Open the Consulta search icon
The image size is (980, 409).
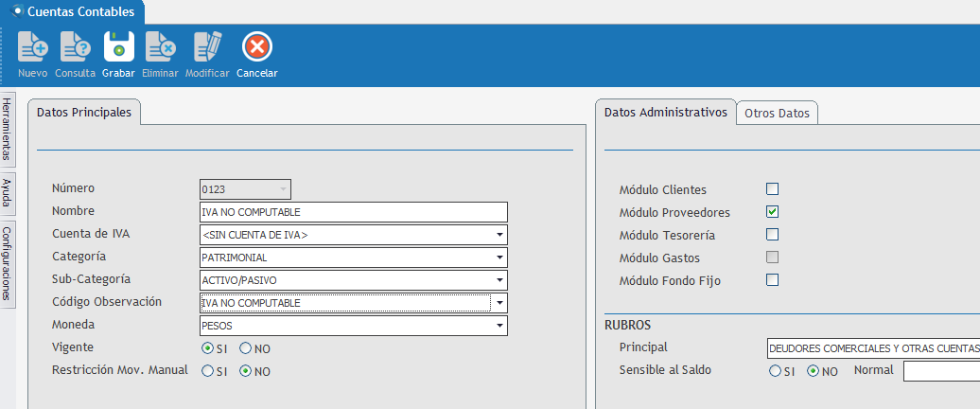point(75,47)
